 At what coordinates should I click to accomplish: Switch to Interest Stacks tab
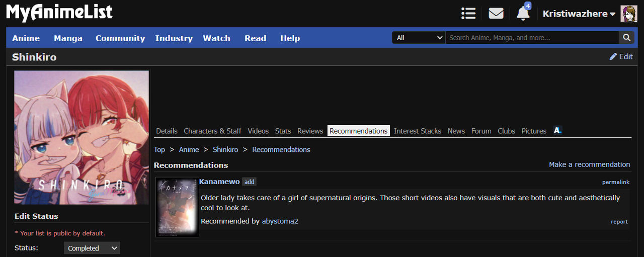[418, 131]
